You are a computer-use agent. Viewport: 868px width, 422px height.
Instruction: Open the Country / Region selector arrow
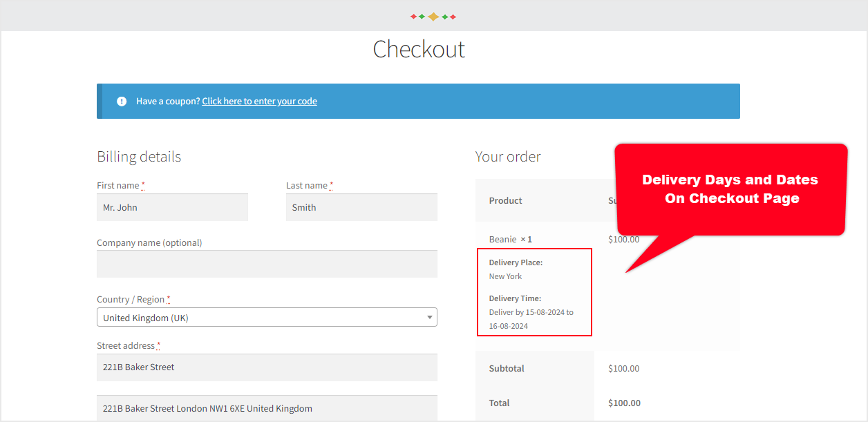tap(428, 316)
